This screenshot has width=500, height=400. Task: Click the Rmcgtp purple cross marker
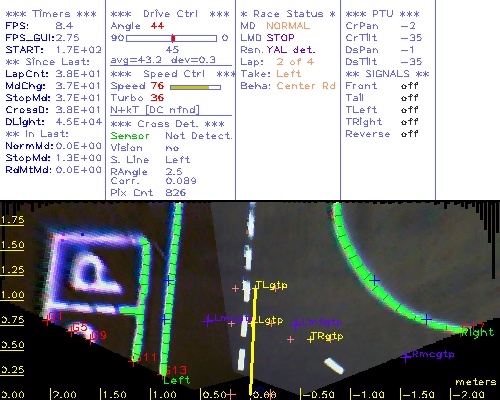click(x=406, y=357)
